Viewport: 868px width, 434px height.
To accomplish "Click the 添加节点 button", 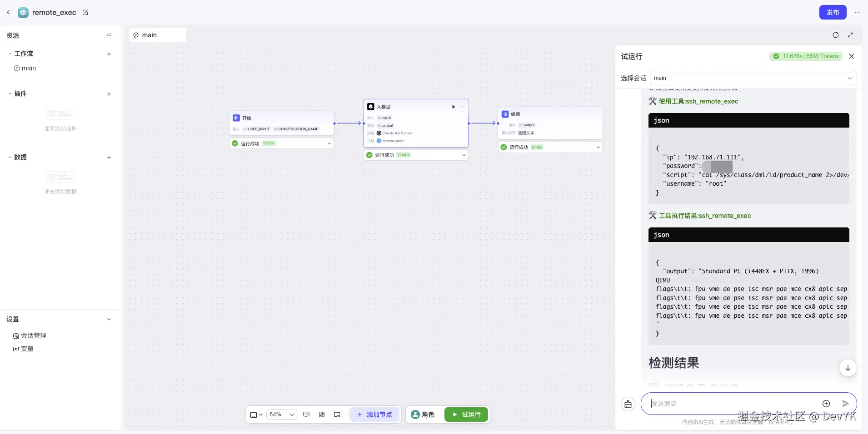I will click(x=374, y=414).
